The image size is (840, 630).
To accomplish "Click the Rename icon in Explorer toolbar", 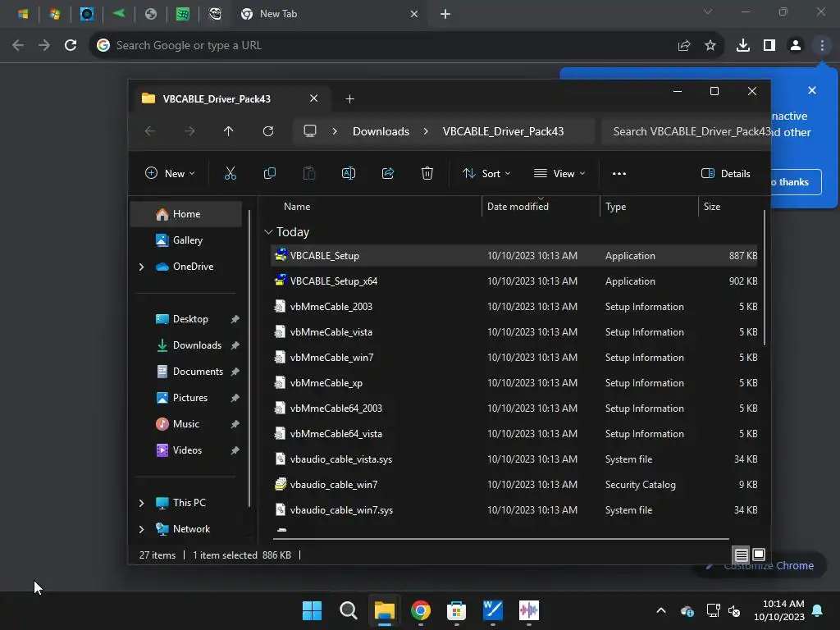I will [348, 174].
